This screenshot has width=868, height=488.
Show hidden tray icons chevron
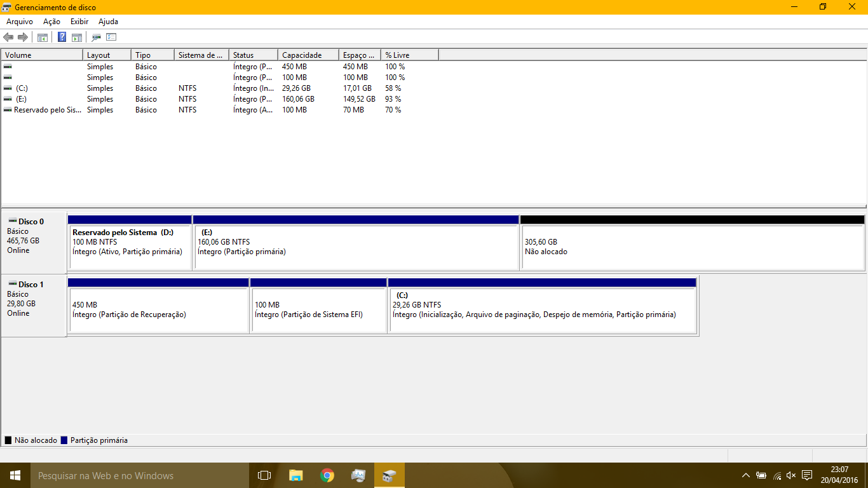click(746, 475)
